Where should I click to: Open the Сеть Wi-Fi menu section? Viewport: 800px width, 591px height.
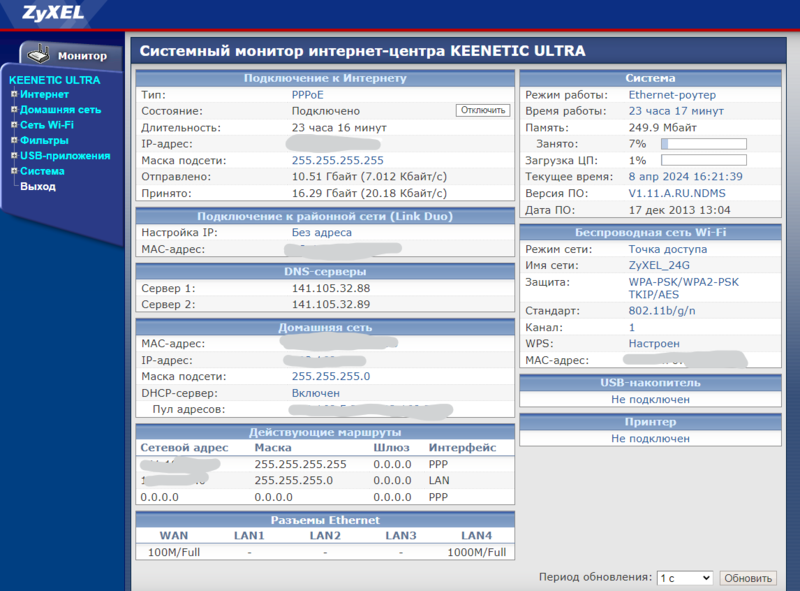coord(46,125)
